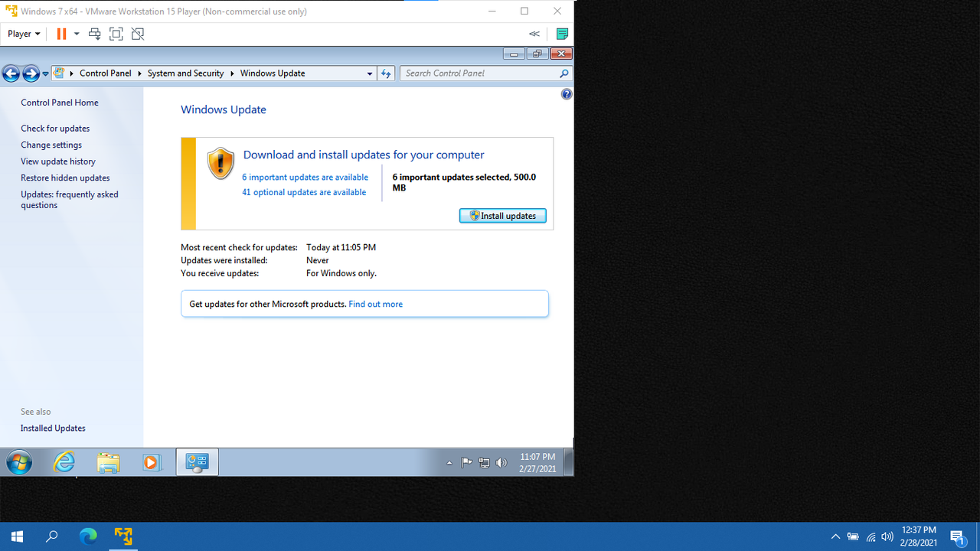Click System and Security breadcrumb

click(185, 73)
